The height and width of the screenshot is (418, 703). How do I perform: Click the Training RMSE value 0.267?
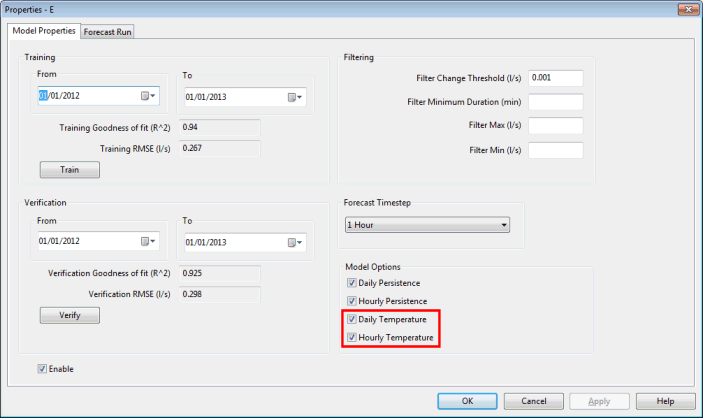tap(220, 148)
